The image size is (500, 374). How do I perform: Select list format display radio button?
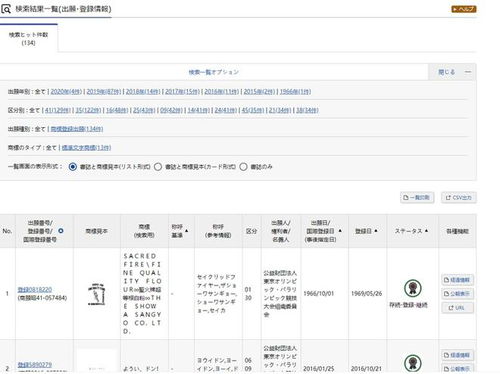point(73,167)
